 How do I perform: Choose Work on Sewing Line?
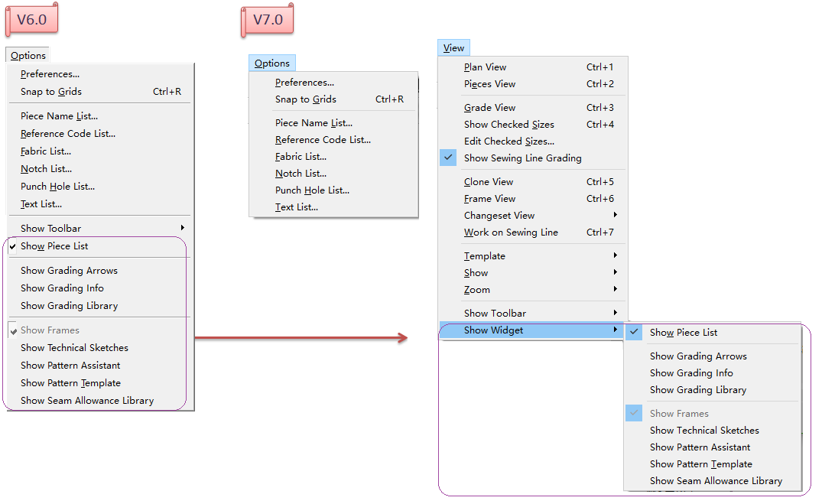tap(511, 232)
